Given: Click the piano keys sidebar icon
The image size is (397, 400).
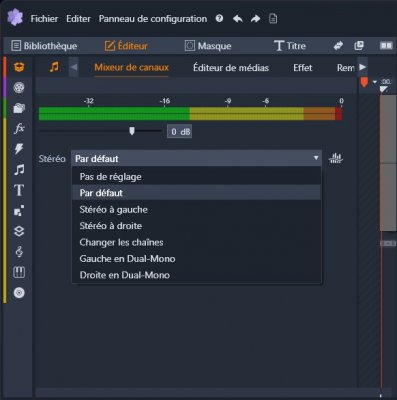Looking at the screenshot, I should tap(19, 272).
